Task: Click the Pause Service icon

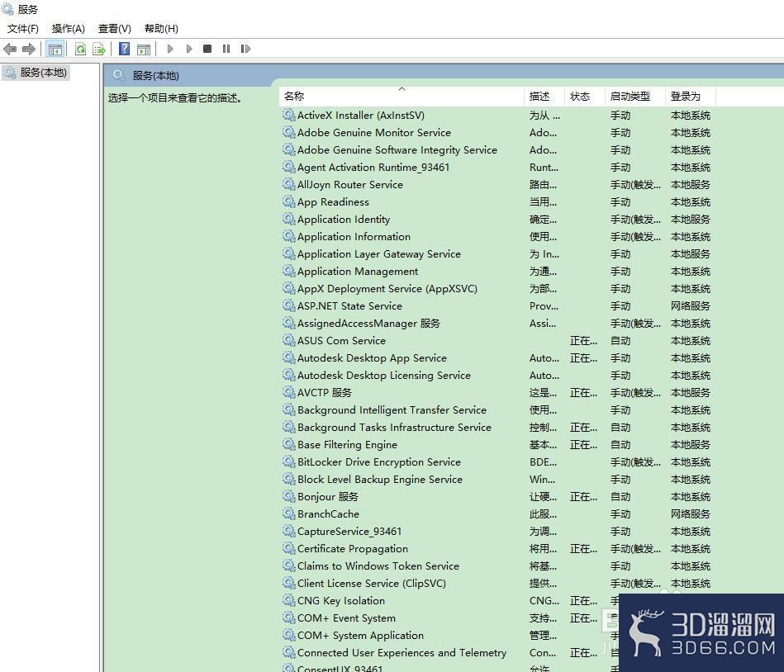Action: 226,49
